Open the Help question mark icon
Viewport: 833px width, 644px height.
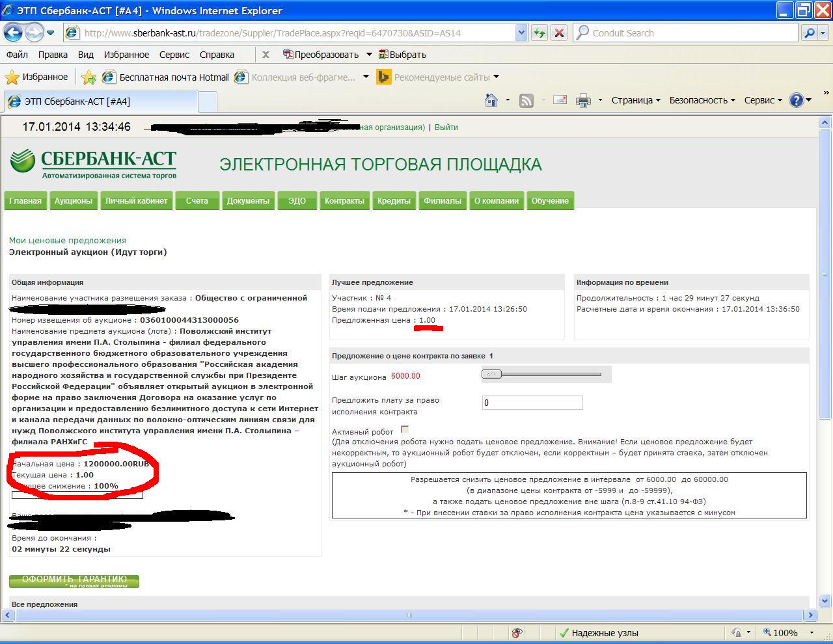tap(796, 100)
